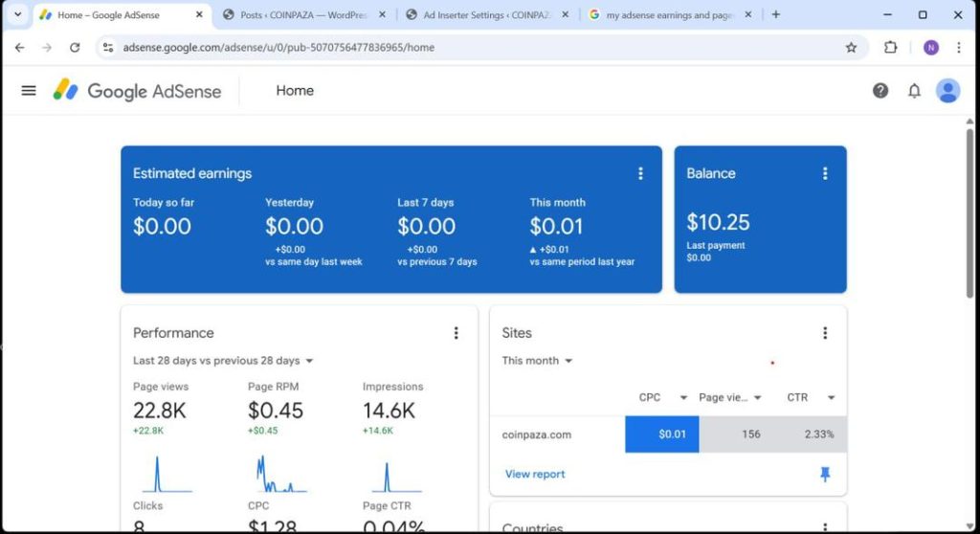Open the notifications bell icon
This screenshot has width=980, height=534.
point(914,91)
